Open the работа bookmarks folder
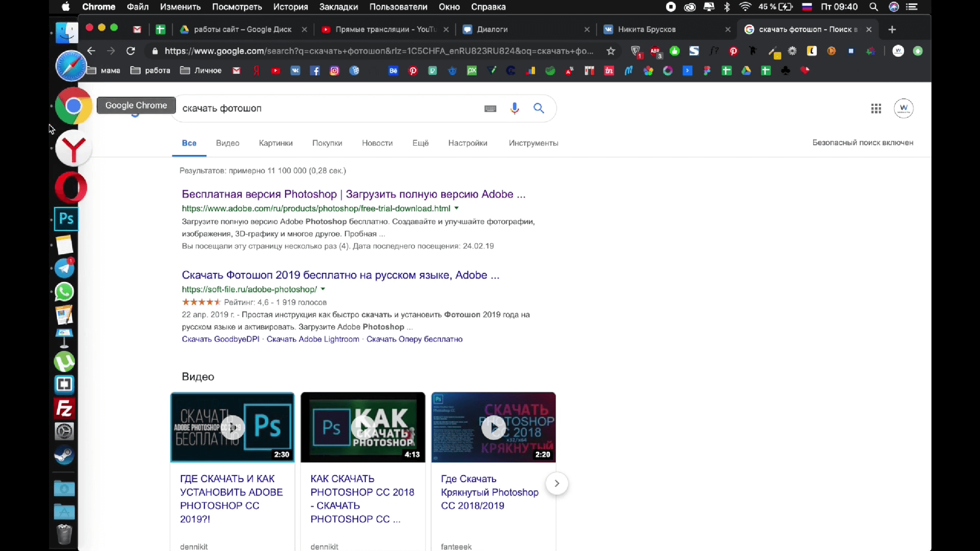Screen dimensions: 980x551 coord(150,70)
